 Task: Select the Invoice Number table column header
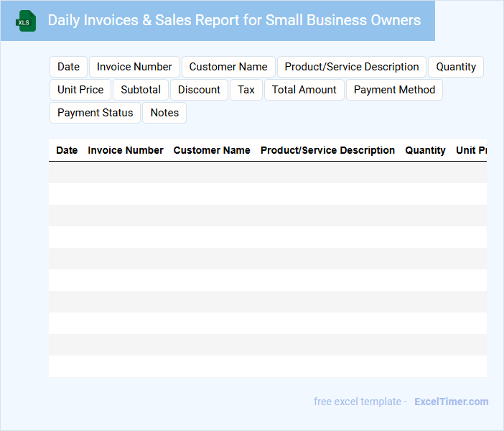pos(126,150)
